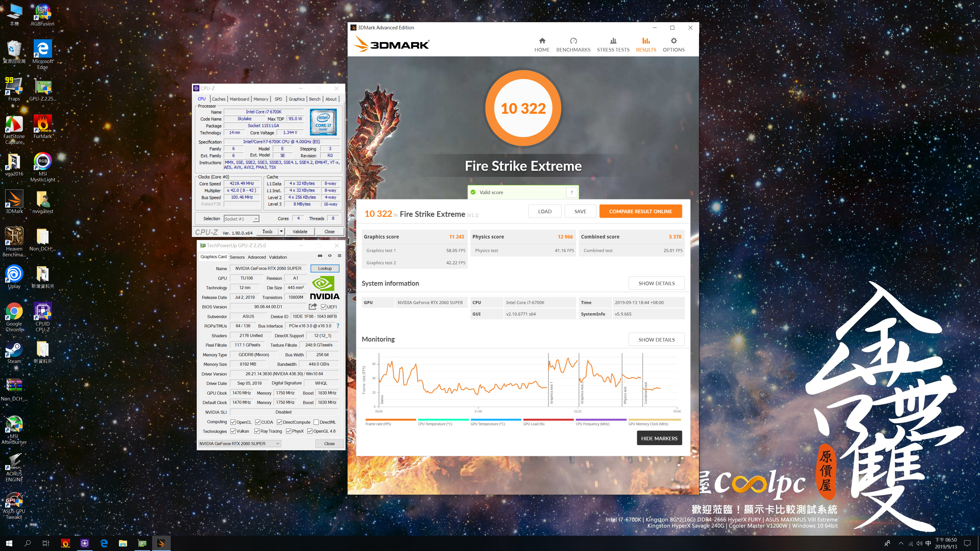Click Valid score help question button
Screen dimensions: 980x551
(571, 192)
